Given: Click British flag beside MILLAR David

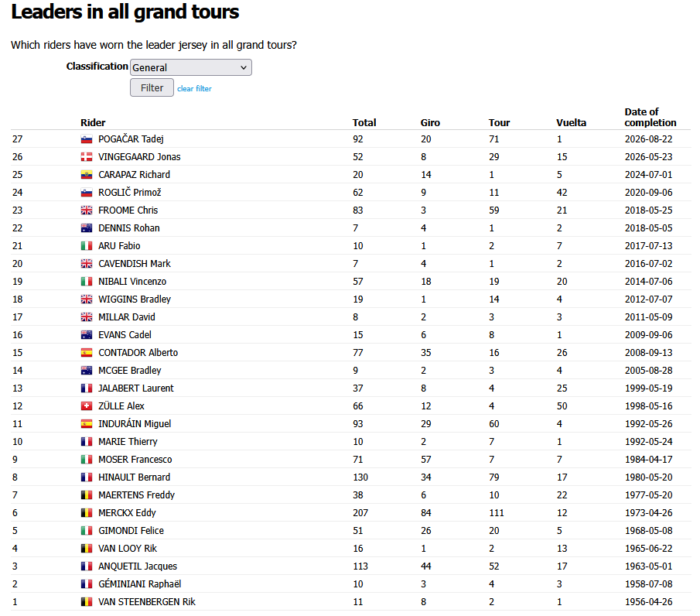Looking at the screenshot, I should [87, 317].
